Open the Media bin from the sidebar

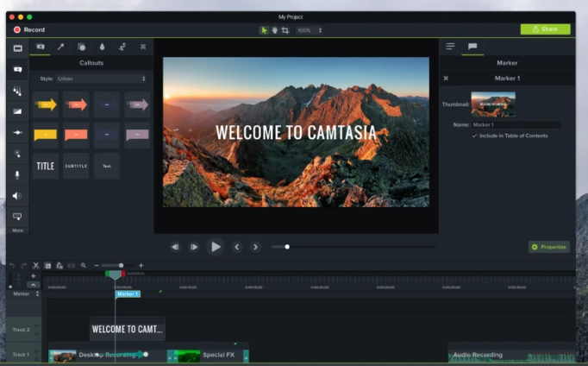pyautogui.click(x=17, y=48)
